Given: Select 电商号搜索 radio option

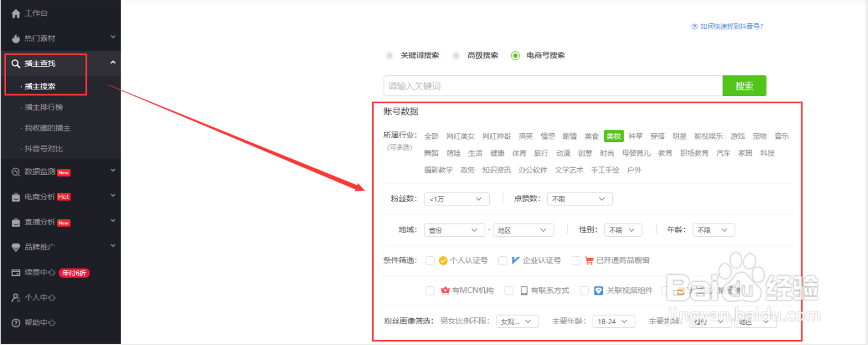Looking at the screenshot, I should click(x=515, y=56).
